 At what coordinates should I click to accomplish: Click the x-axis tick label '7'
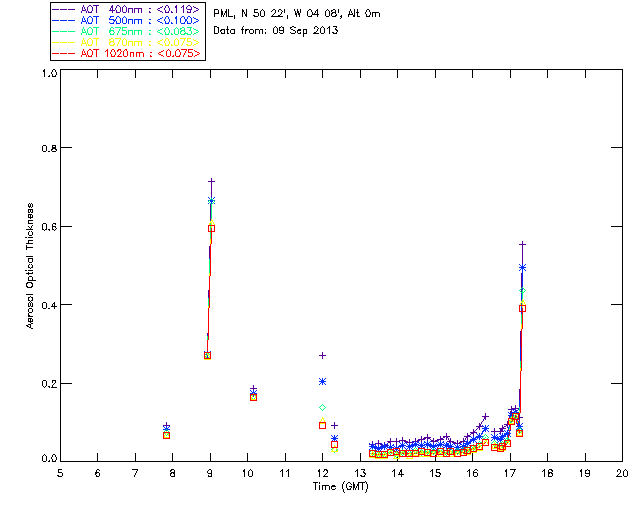click(135, 473)
